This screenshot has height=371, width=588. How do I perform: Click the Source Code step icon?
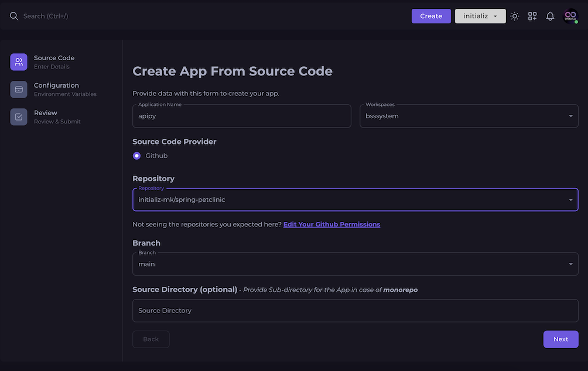(18, 61)
